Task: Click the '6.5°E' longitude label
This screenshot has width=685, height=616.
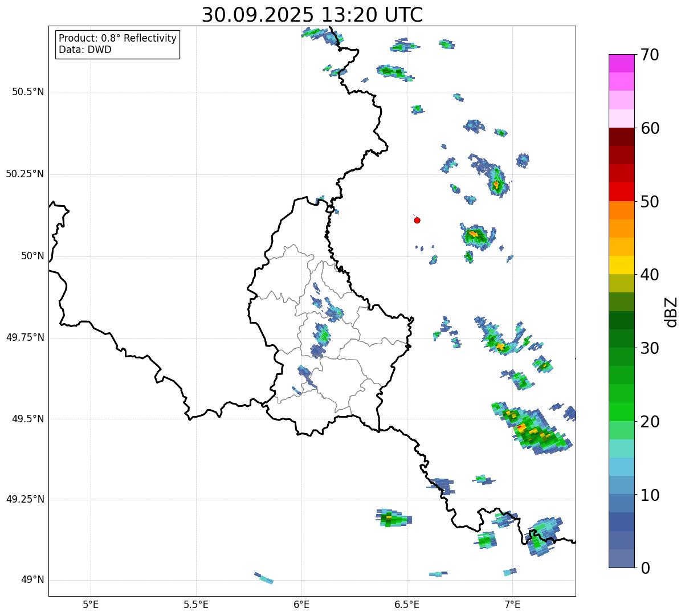Action: 407,604
